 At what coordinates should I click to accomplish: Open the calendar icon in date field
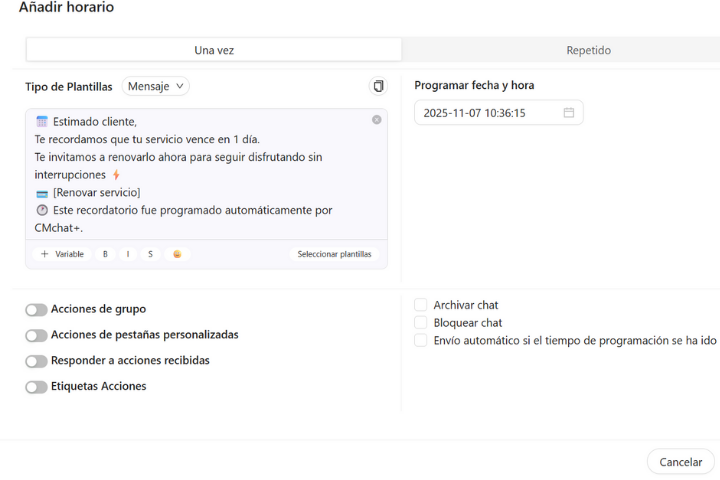click(x=569, y=113)
